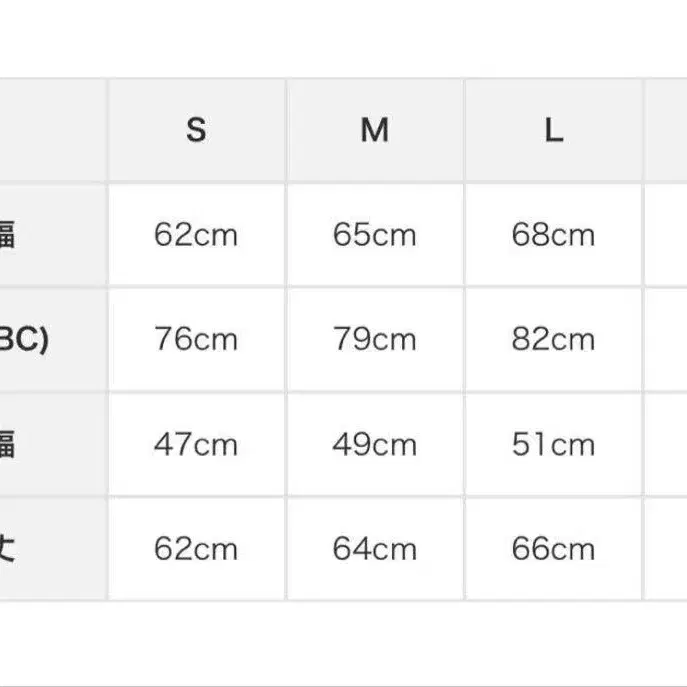Click the 79cm cell in M column
Viewport: 687px width, 687px height.
click(374, 340)
